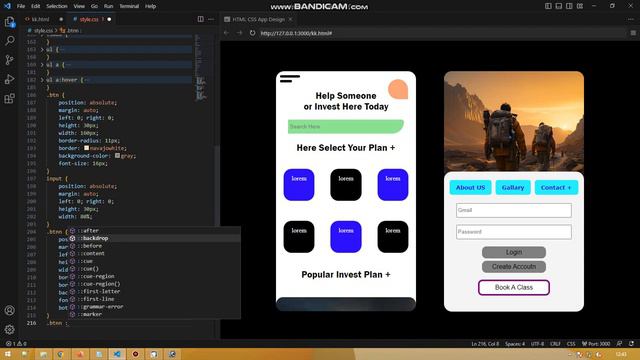Open the Help menu

coord(151,6)
